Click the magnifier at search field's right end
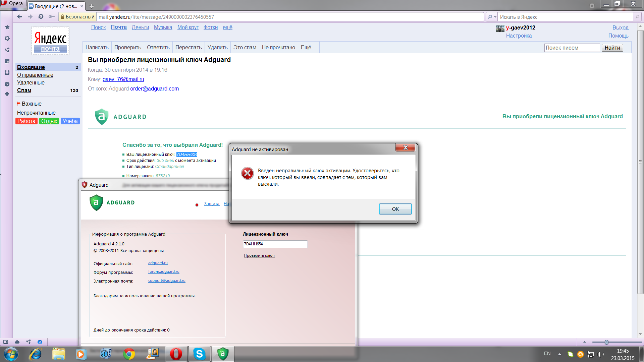 pos(637,17)
